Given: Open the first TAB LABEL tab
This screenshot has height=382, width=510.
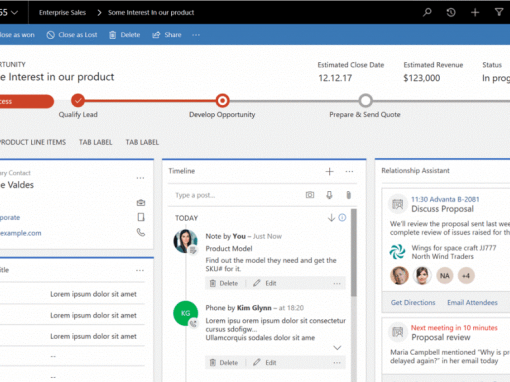Looking at the screenshot, I should [95, 142].
